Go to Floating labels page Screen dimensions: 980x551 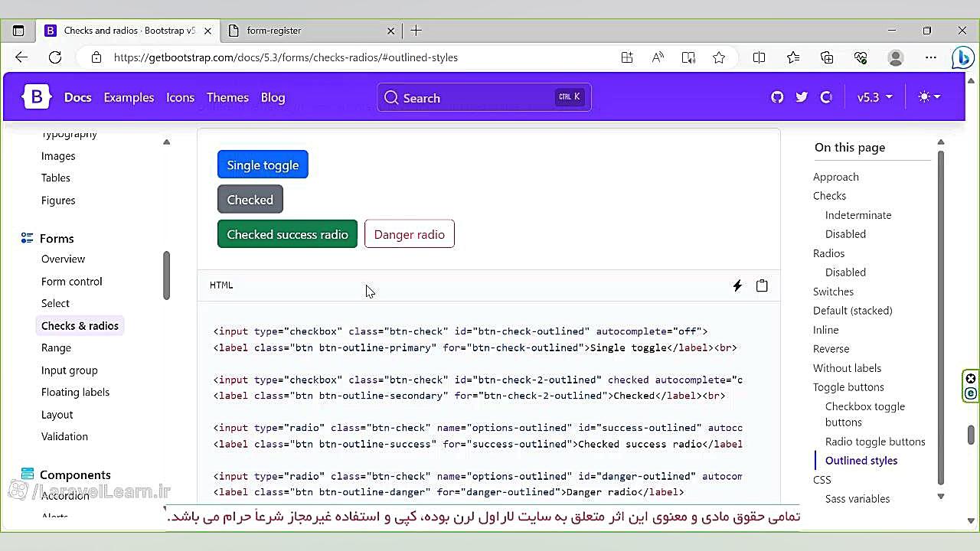pos(75,392)
